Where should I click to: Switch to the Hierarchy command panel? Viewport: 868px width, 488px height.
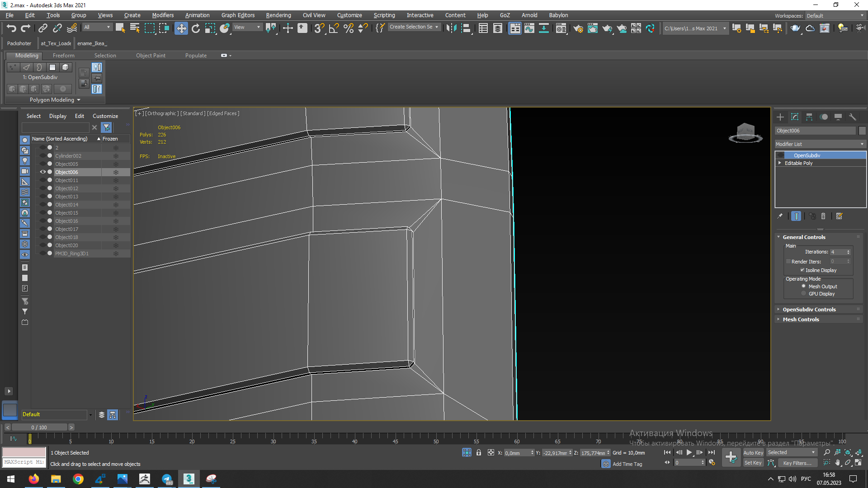(x=809, y=117)
